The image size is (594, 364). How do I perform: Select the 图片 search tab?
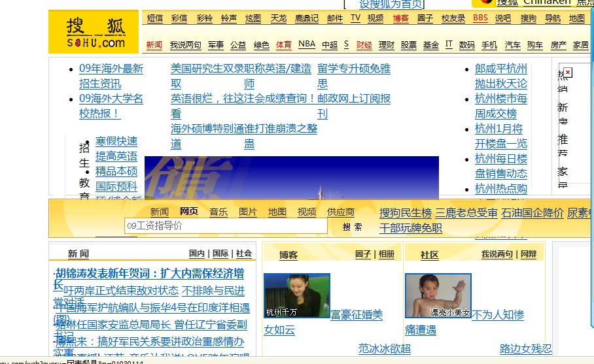pyautogui.click(x=248, y=212)
